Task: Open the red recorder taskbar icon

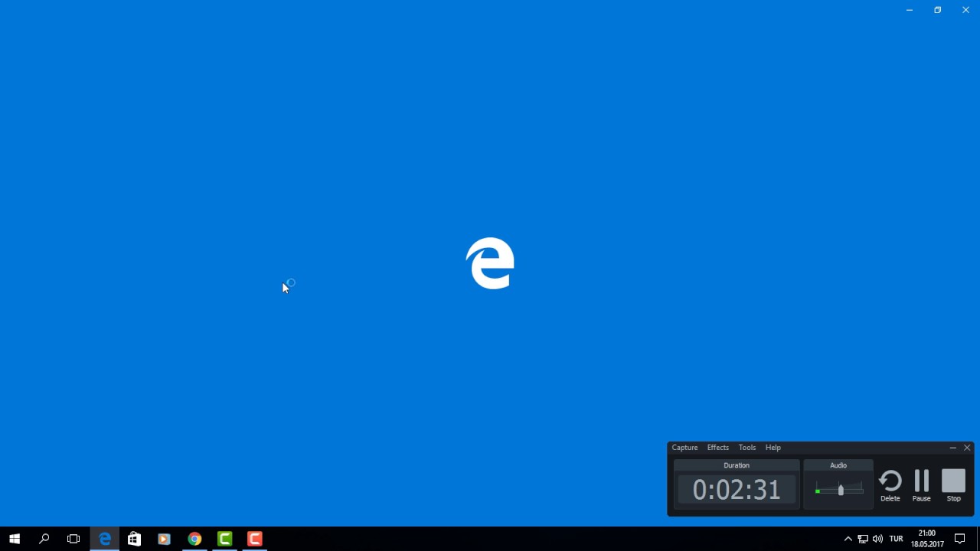Action: [x=255, y=539]
